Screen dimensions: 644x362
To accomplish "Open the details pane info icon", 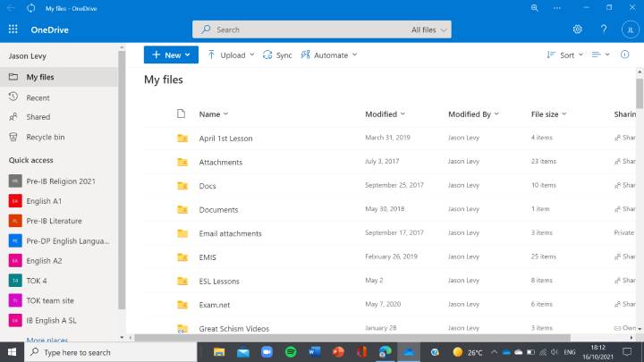I will click(624, 55).
